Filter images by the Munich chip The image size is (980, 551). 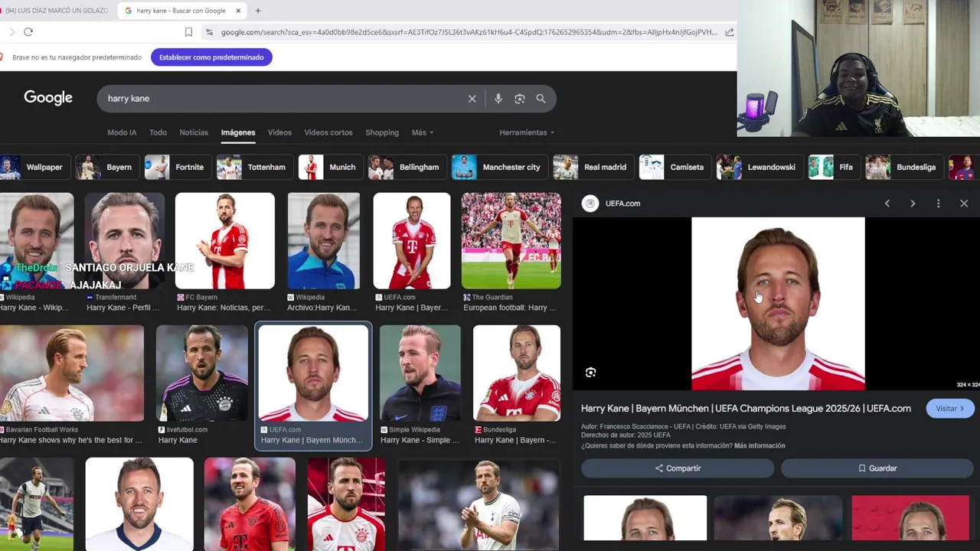329,167
